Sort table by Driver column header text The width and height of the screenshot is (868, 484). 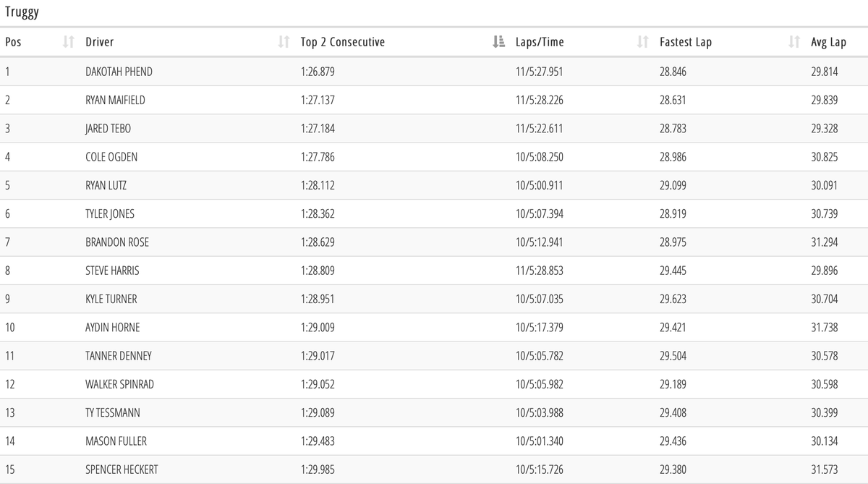pos(99,42)
